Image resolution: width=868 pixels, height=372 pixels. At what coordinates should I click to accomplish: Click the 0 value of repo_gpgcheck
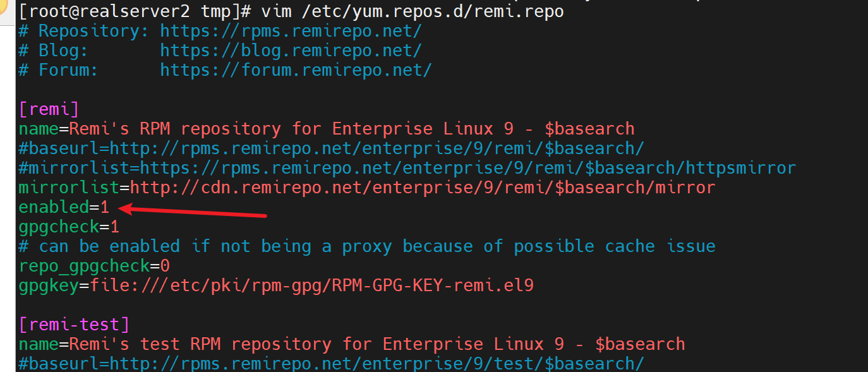[x=165, y=265]
